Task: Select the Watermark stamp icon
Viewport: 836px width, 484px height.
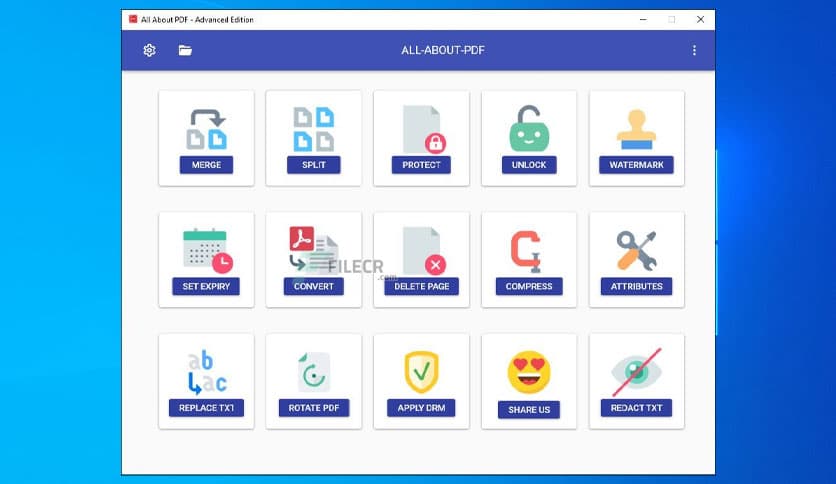Action: point(636,127)
